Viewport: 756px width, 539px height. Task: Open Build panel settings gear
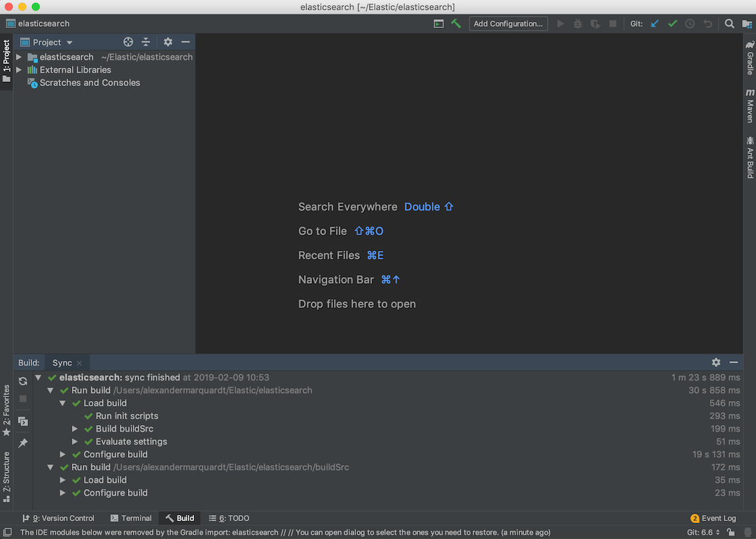(716, 362)
